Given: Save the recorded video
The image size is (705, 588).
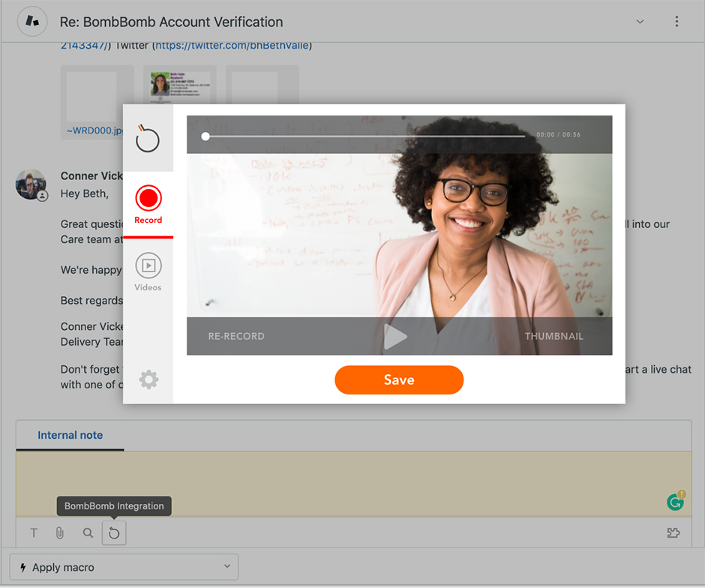Looking at the screenshot, I should [399, 379].
